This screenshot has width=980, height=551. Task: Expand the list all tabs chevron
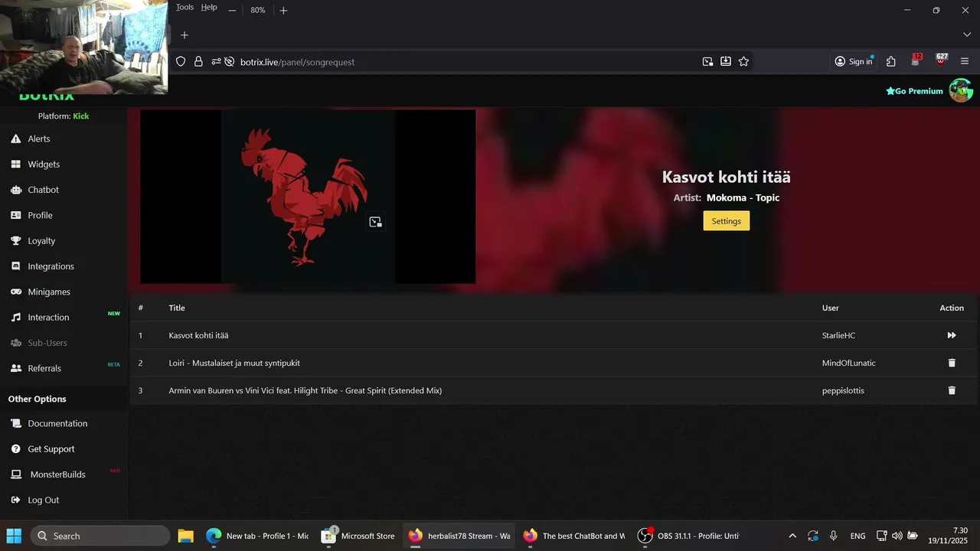click(967, 35)
